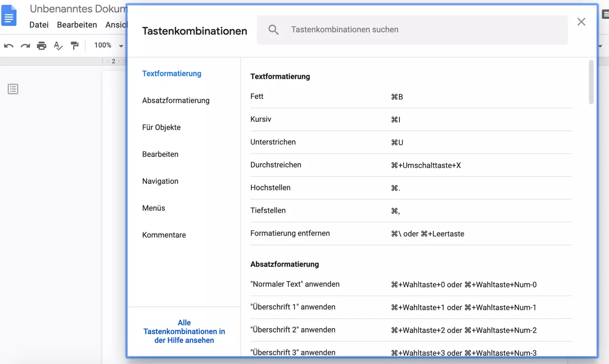Click the magnifier icon in the search box
Viewport: 609px width, 364px height.
(x=274, y=30)
